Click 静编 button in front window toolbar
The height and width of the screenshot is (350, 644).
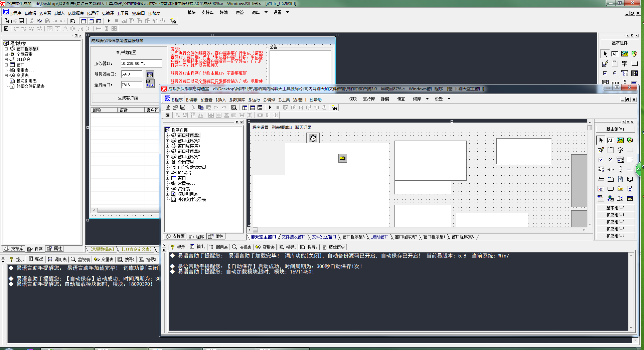pos(385,99)
